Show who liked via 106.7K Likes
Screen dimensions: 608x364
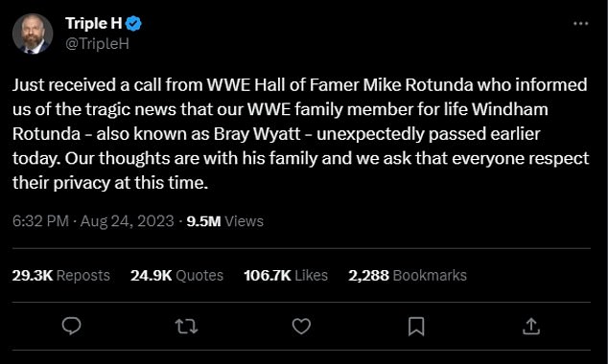286,275
